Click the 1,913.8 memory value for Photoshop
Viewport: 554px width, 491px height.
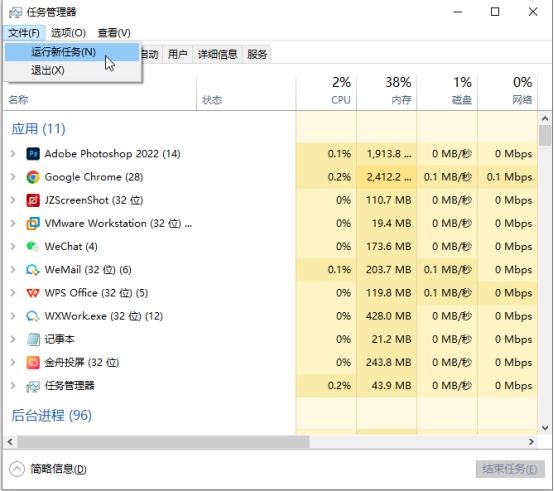click(389, 154)
